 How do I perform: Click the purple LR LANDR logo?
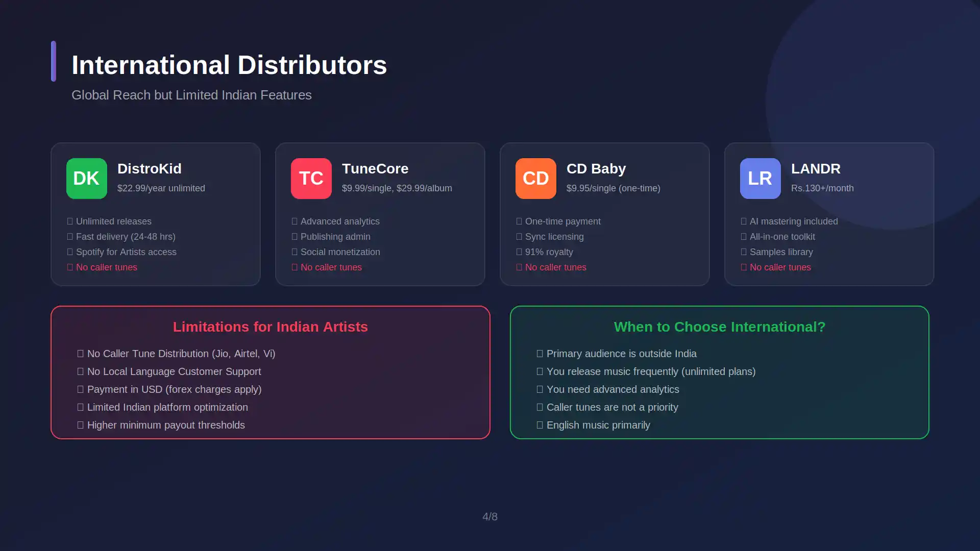coord(761,179)
